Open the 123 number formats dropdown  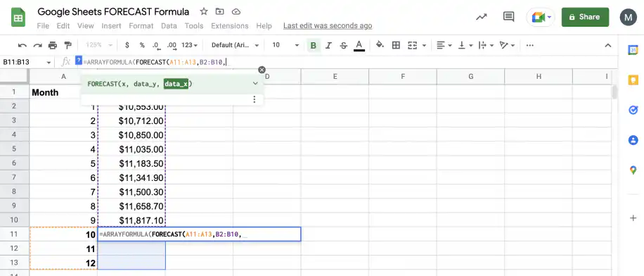click(189, 45)
